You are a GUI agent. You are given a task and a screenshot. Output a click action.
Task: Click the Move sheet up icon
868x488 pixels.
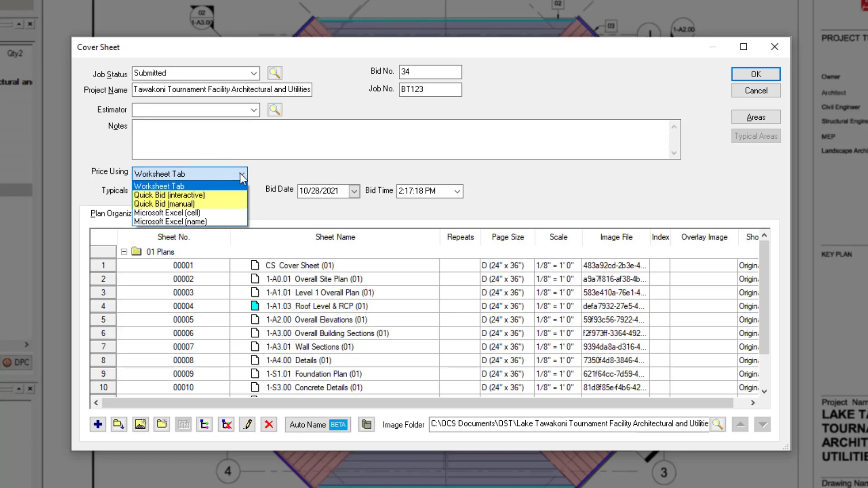[x=741, y=424]
